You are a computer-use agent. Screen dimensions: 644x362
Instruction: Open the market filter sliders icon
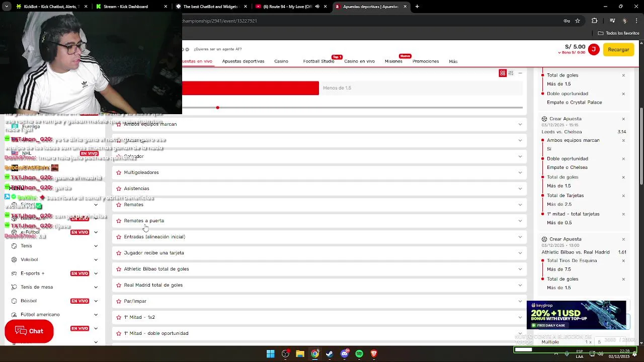(511, 73)
